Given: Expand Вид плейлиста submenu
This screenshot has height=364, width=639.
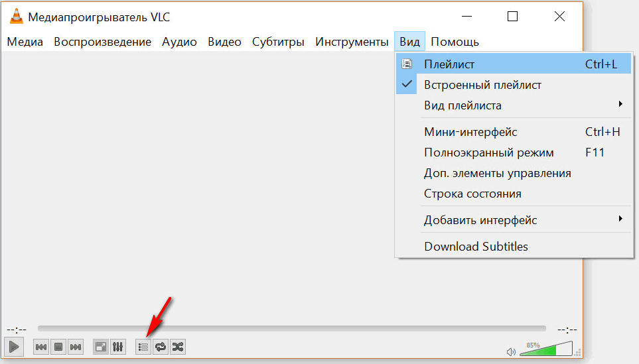Looking at the screenshot, I should point(514,105).
